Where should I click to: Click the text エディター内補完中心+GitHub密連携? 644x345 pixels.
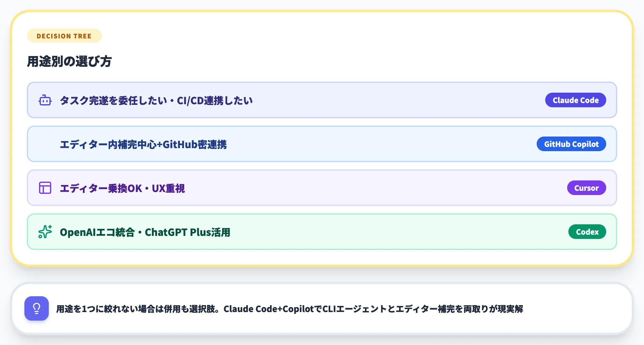[x=143, y=144]
